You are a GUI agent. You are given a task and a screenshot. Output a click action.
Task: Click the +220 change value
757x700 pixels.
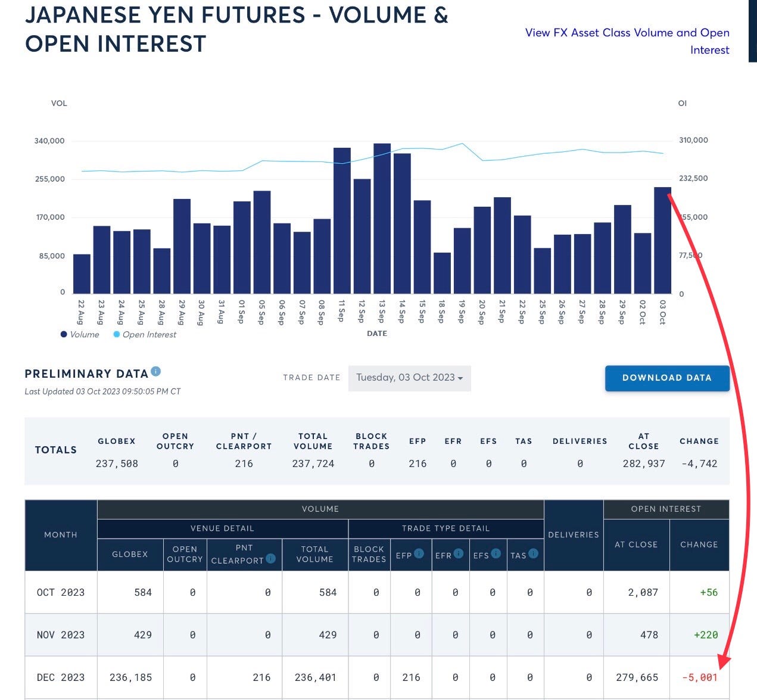706,635
